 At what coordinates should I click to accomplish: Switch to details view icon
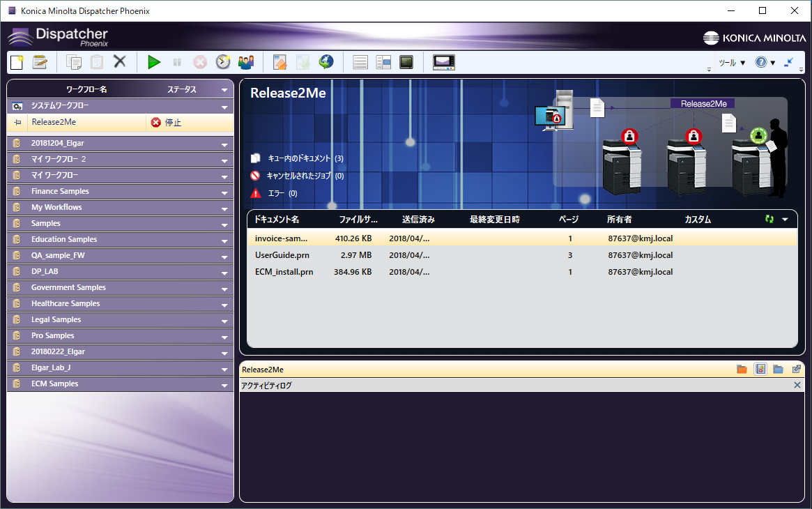pos(383,63)
